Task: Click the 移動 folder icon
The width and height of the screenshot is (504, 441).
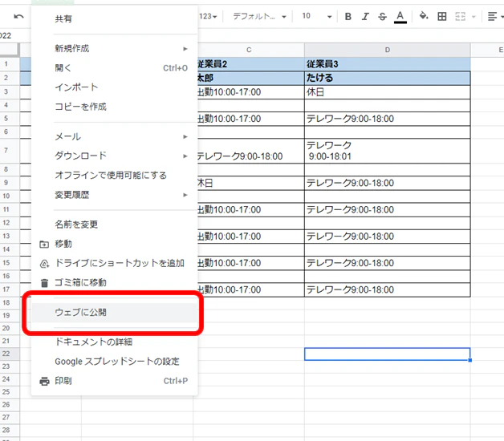Action: (x=44, y=245)
